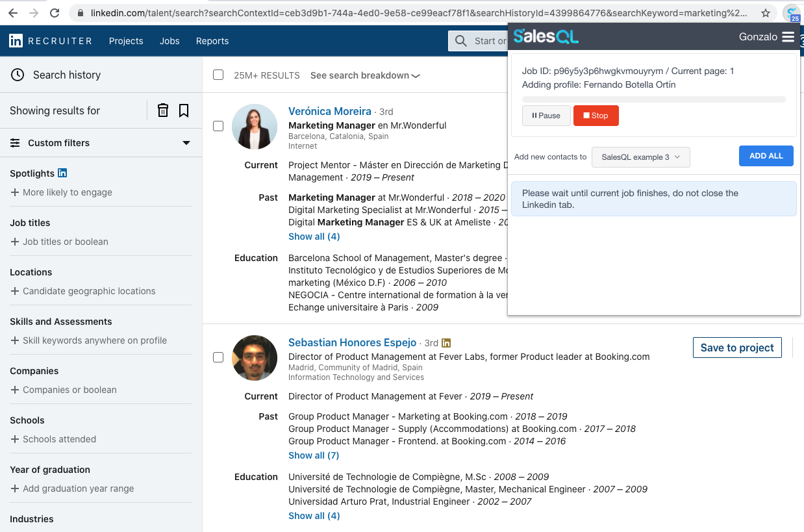Click the SalesQL logo

point(546,37)
